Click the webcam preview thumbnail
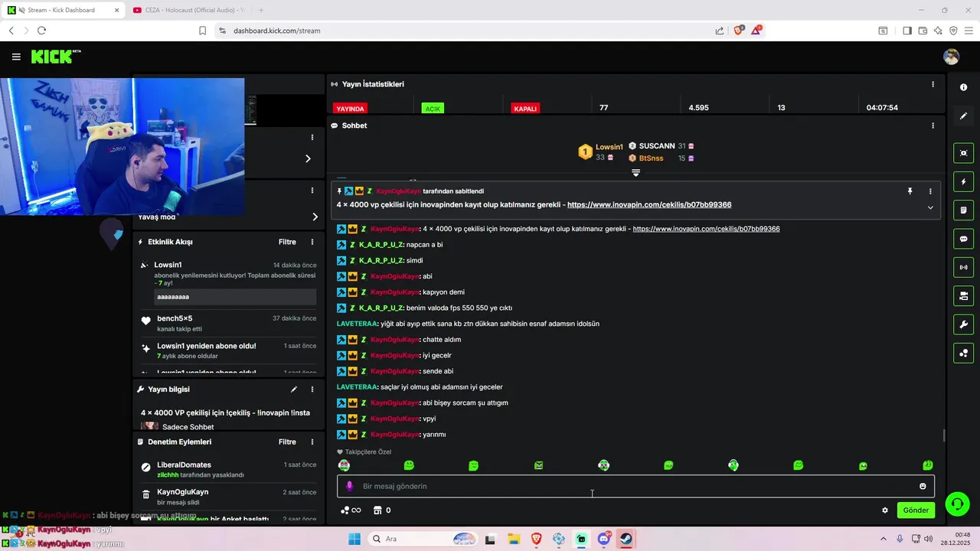Image resolution: width=980 pixels, height=551 pixels. tap(122, 146)
